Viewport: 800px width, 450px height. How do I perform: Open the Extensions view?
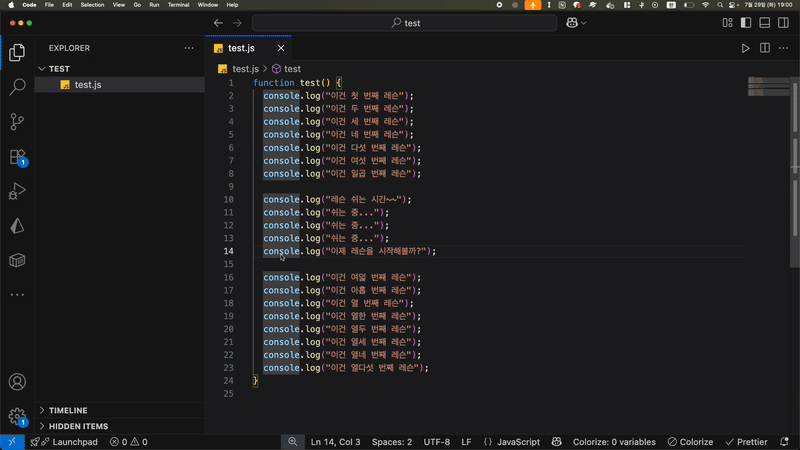[x=17, y=157]
